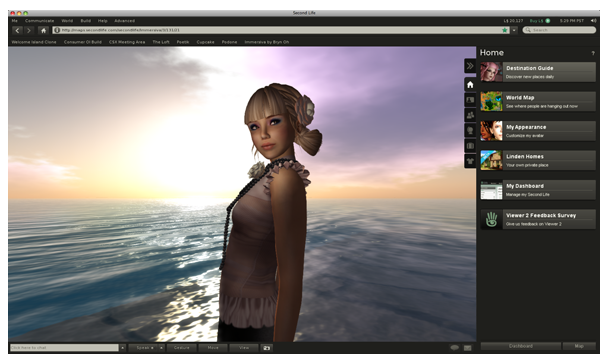The height and width of the screenshot is (364, 608).
Task: Open the View camera controls button
Action: click(244, 348)
